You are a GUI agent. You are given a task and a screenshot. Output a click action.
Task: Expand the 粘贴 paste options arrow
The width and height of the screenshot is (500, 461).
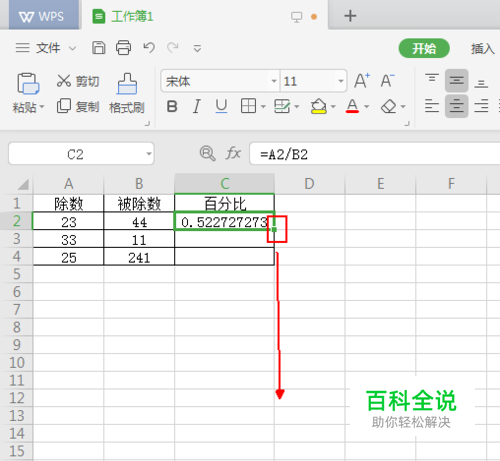(x=42, y=107)
